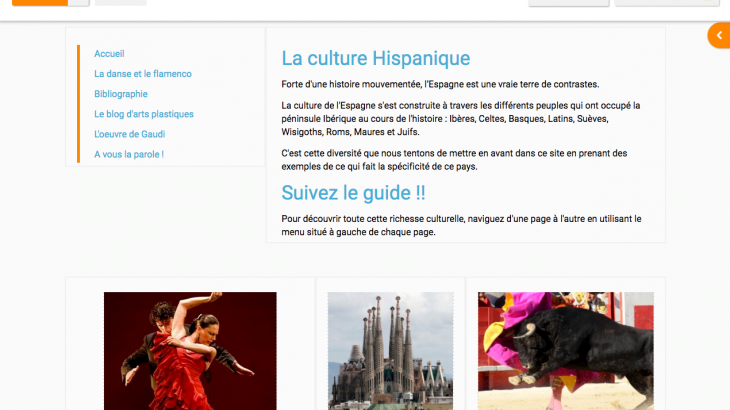Click the paragraph about Ibères, Celtes, Basques
730x410 pixels.
(460, 118)
